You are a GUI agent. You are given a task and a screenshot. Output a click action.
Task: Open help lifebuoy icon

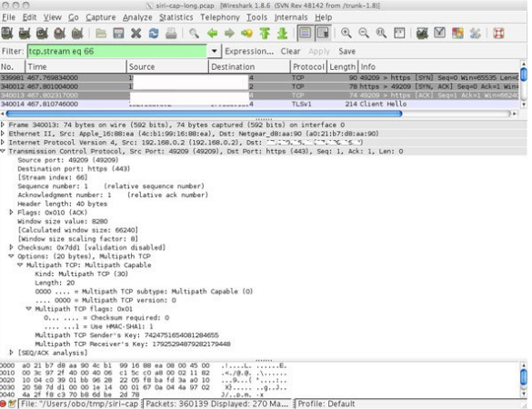pos(498,34)
